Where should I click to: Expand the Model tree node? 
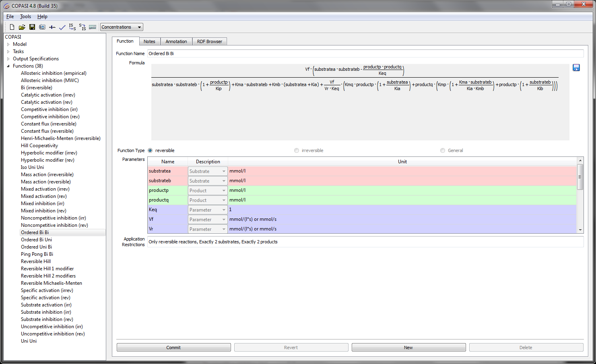pyautogui.click(x=8, y=44)
